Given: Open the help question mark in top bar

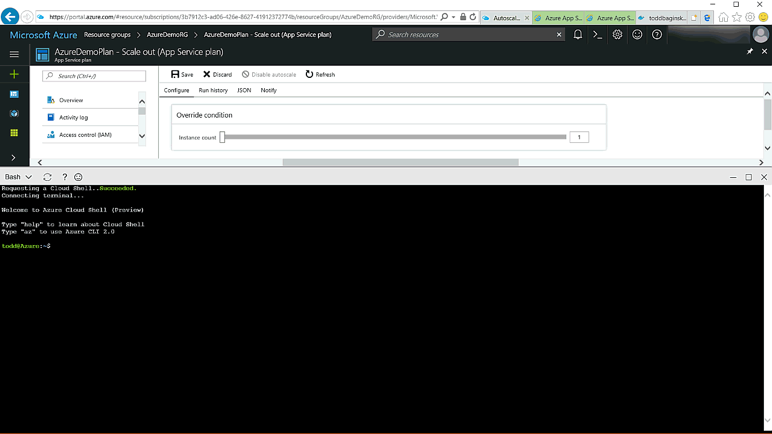Looking at the screenshot, I should [657, 34].
